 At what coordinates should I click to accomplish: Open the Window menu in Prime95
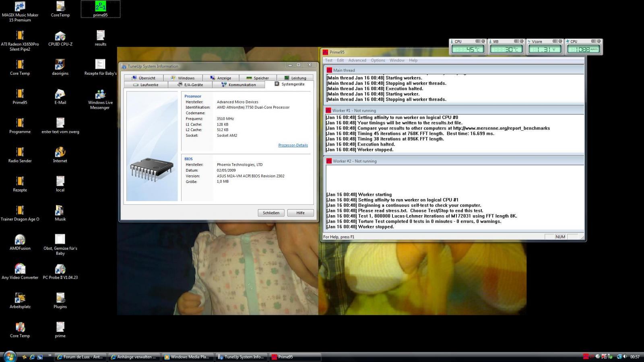pos(397,60)
